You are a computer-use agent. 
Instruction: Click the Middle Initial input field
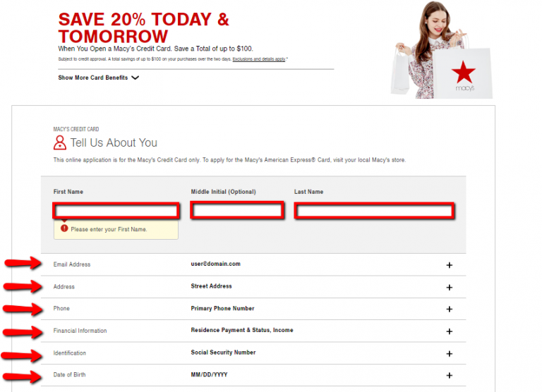click(237, 210)
